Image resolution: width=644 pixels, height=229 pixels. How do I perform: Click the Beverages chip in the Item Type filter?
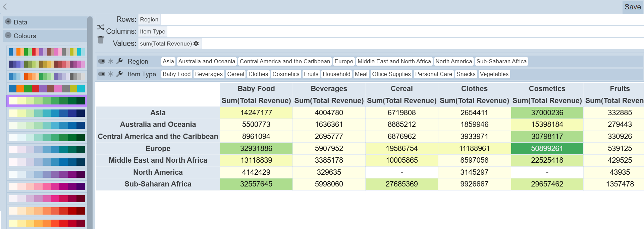209,74
